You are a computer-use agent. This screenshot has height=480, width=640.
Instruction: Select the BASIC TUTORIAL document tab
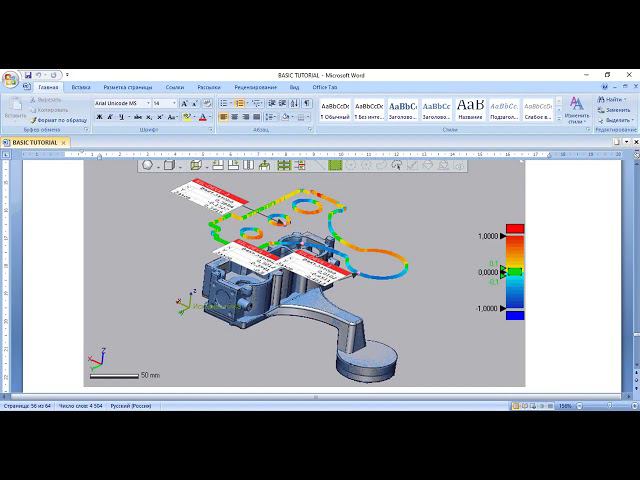click(x=35, y=142)
